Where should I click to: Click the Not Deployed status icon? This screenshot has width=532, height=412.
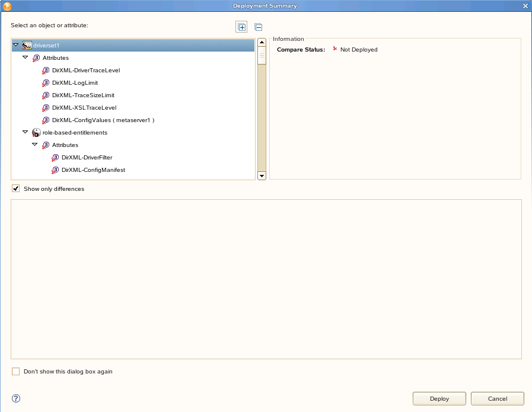point(335,49)
